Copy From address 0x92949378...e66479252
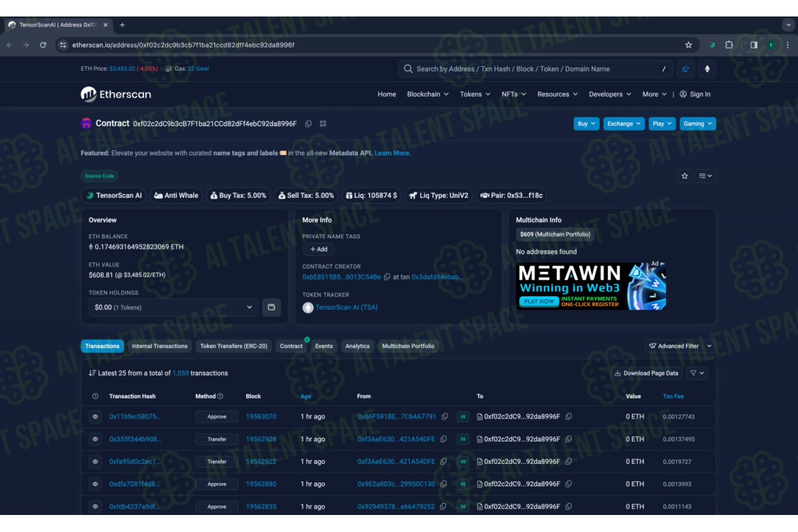Screen dimensions: 798x532 click(443, 506)
